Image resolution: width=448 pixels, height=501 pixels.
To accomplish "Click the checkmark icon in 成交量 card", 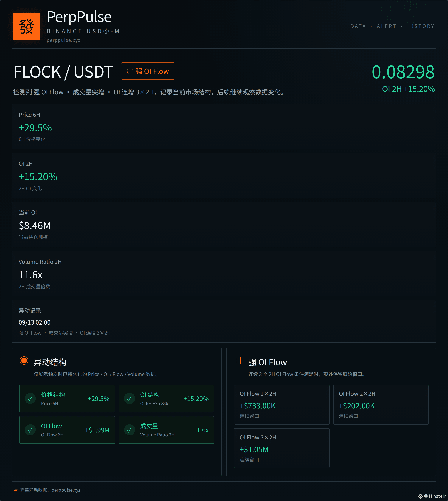I will point(130,430).
